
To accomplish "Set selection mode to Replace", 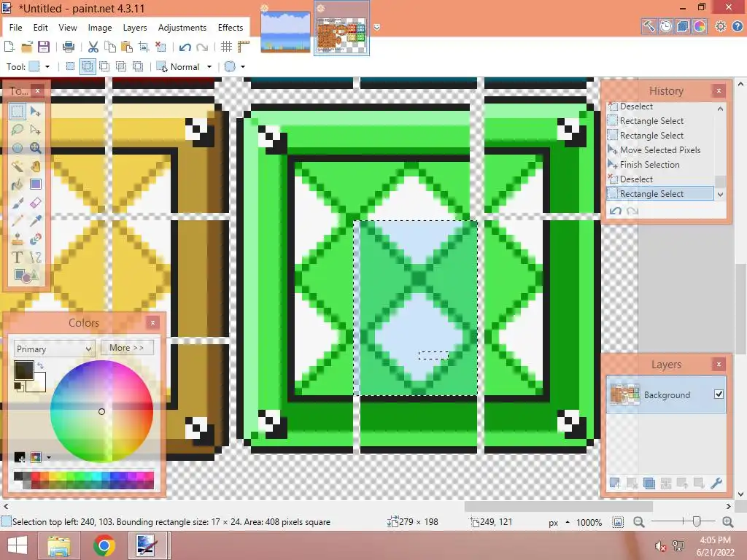I will tap(70, 66).
